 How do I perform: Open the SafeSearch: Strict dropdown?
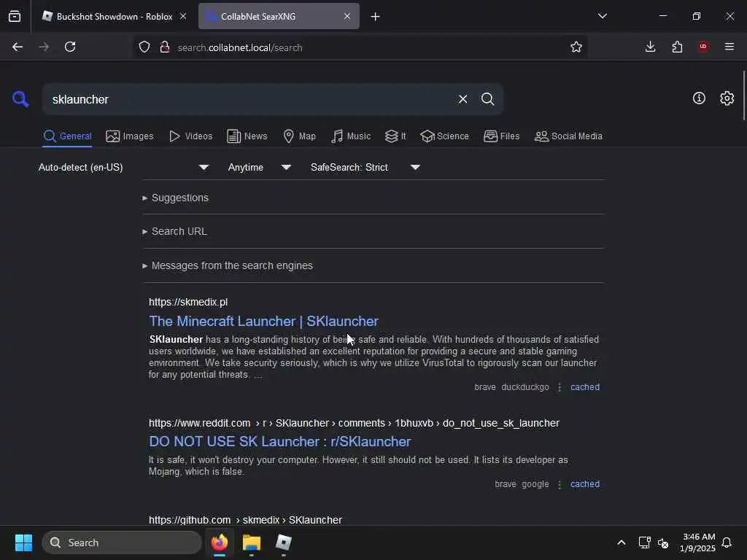click(365, 167)
